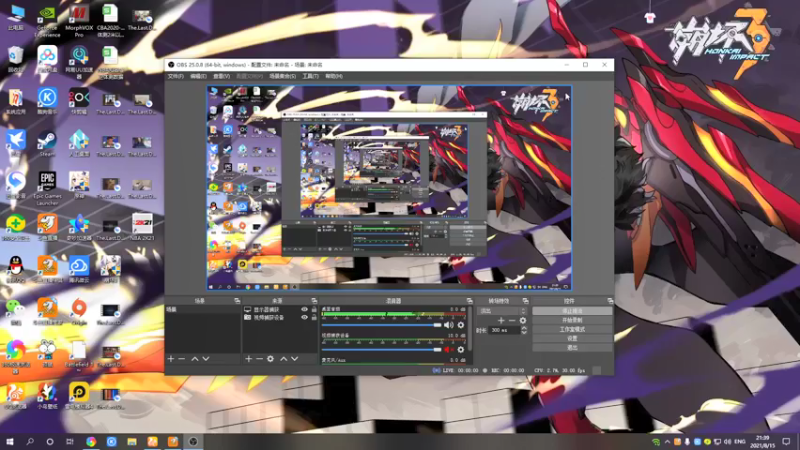Click the Exit button in Controls

tap(572, 347)
